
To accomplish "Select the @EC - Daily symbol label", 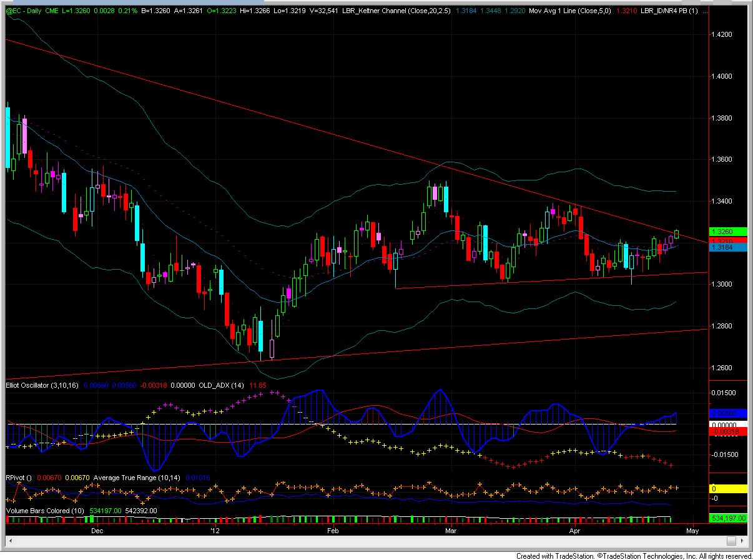I will point(25,10).
